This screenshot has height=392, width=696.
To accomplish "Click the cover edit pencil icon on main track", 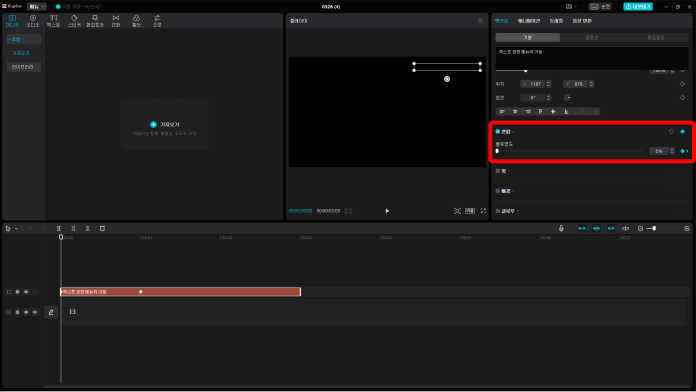I will click(x=51, y=312).
